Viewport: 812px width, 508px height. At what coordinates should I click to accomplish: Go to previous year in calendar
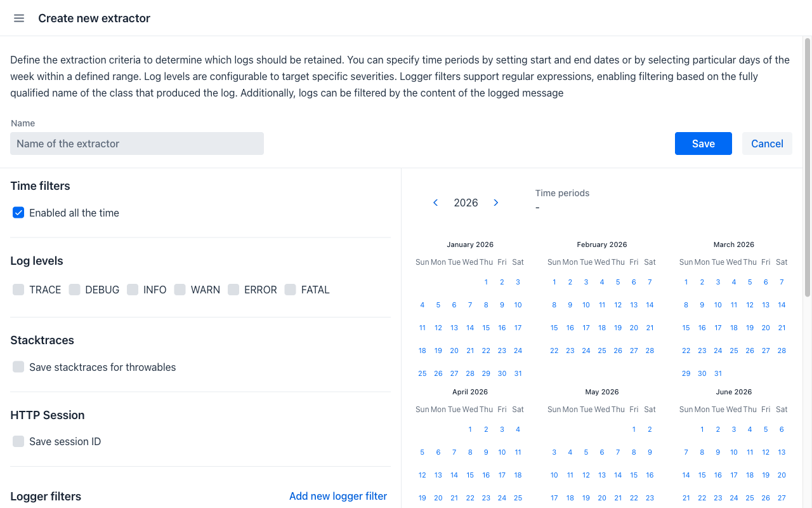(436, 203)
